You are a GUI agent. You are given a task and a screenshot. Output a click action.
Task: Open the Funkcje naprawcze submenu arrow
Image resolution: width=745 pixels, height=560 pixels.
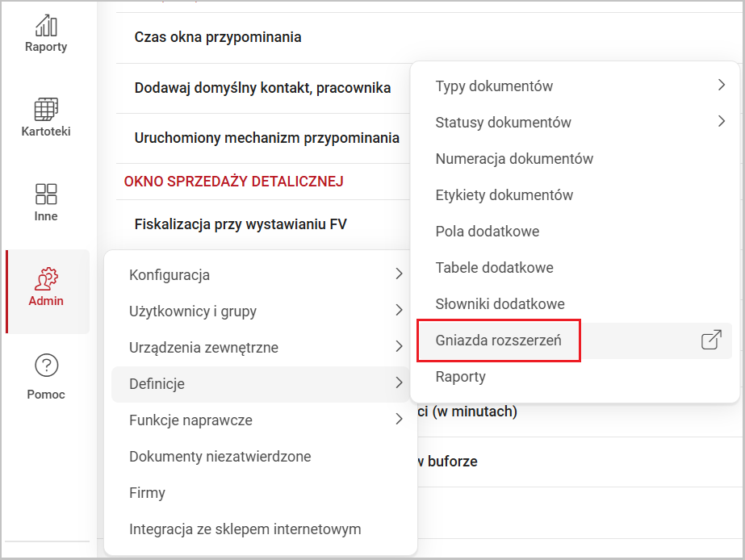[399, 420]
